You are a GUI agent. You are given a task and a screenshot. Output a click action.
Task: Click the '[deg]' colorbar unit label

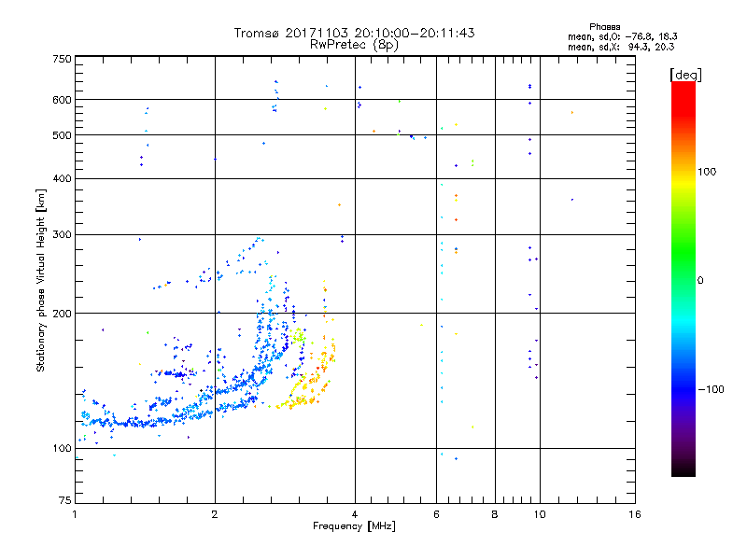[685, 75]
